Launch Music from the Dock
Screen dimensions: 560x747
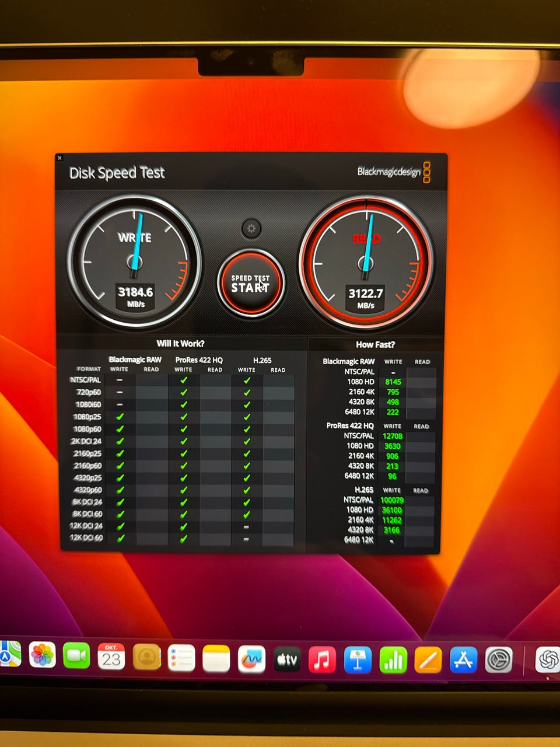[x=322, y=659]
